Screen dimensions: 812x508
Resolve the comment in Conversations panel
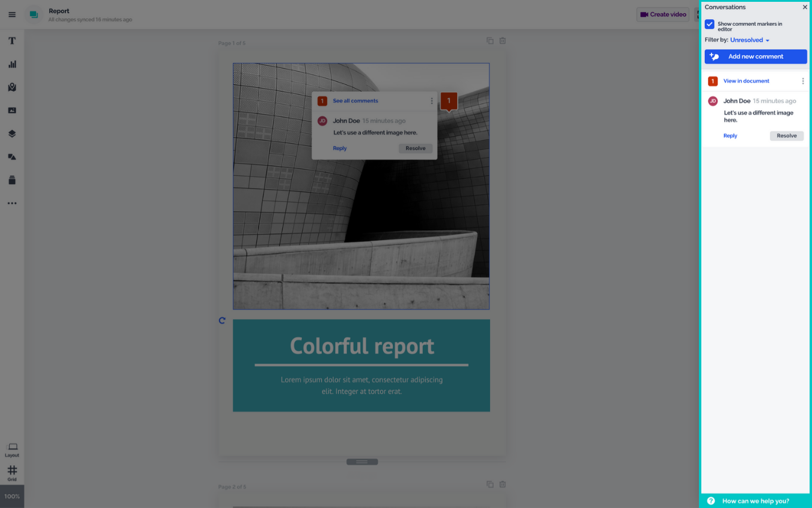coord(786,136)
